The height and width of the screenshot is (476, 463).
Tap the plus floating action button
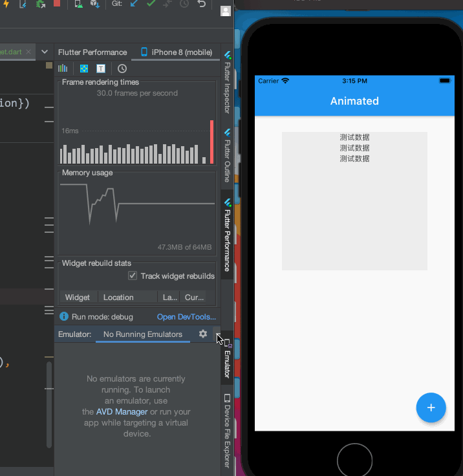tap(431, 407)
